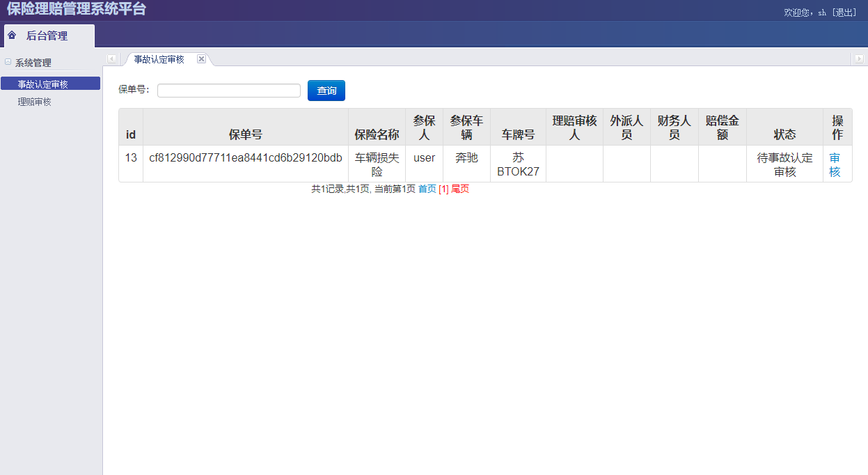
Task: Log out using the 退出 link
Action: [844, 13]
